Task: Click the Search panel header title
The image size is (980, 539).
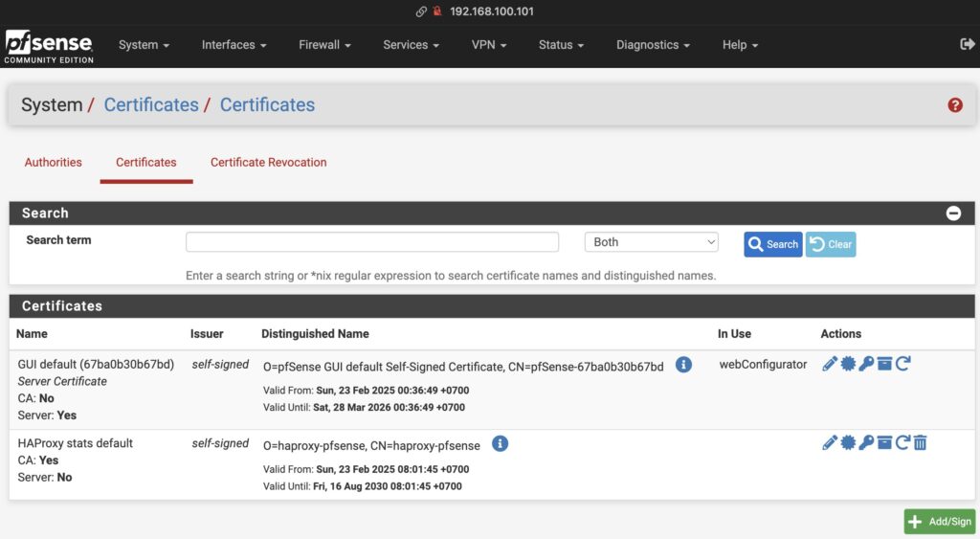Action: point(45,213)
